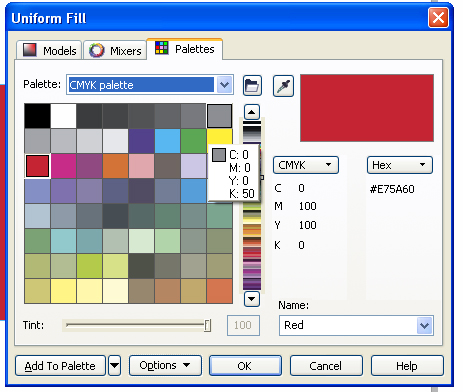
Task: Open the Help button
Action: [x=407, y=366]
